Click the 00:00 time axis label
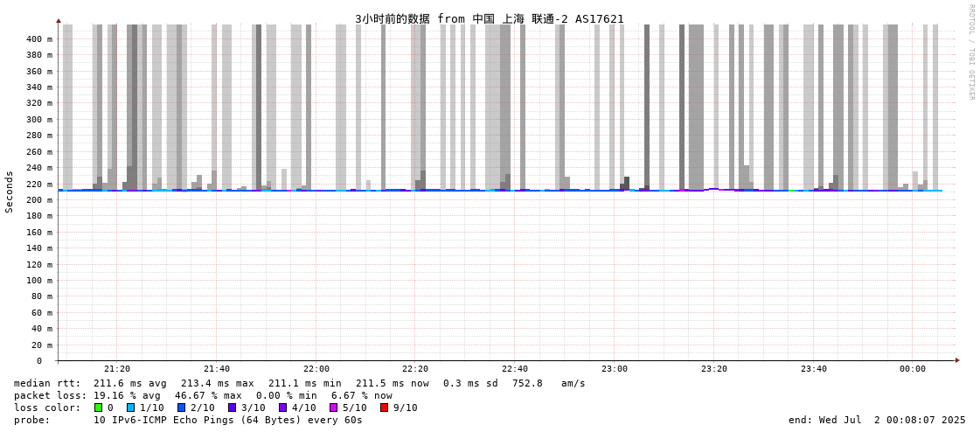This screenshot has width=980, height=432. pos(913,369)
